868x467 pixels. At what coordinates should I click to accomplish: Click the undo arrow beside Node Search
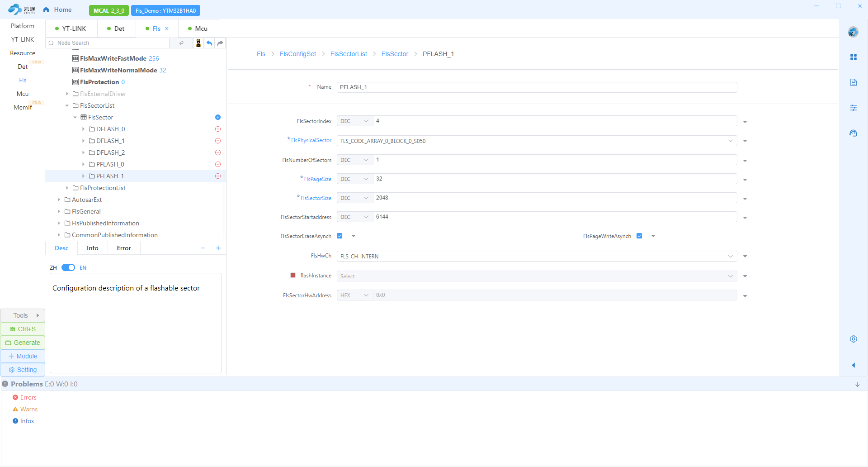[x=209, y=43]
